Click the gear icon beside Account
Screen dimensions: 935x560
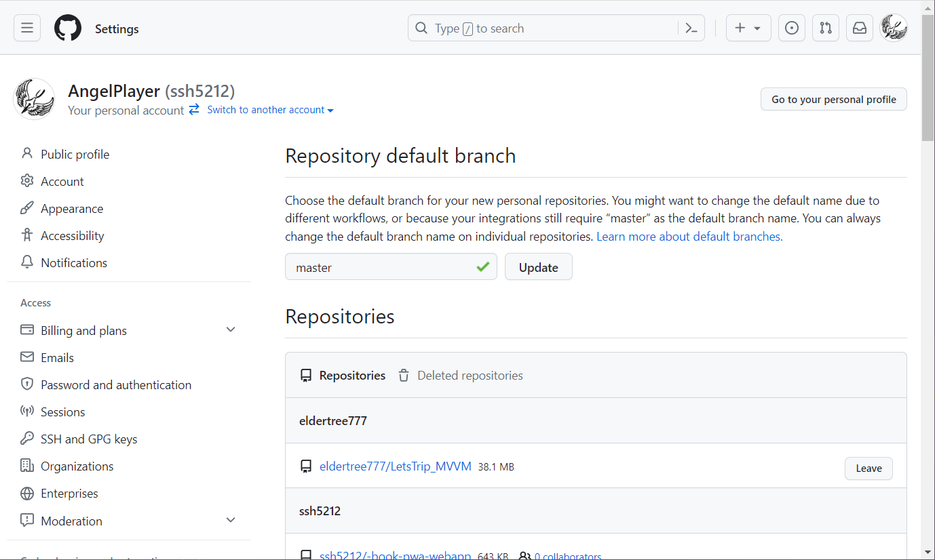coord(27,181)
